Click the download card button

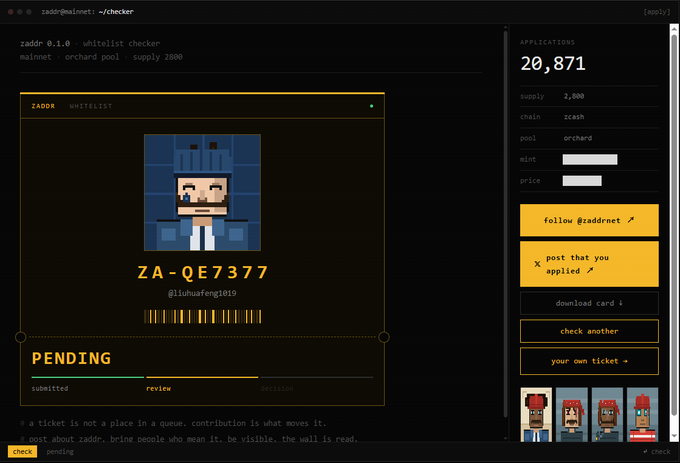tap(589, 303)
